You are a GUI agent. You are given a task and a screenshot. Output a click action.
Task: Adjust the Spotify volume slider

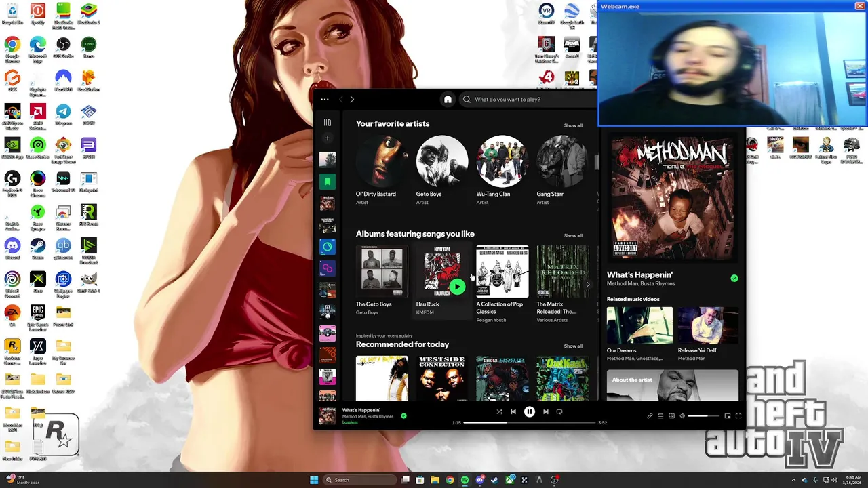pyautogui.click(x=703, y=416)
